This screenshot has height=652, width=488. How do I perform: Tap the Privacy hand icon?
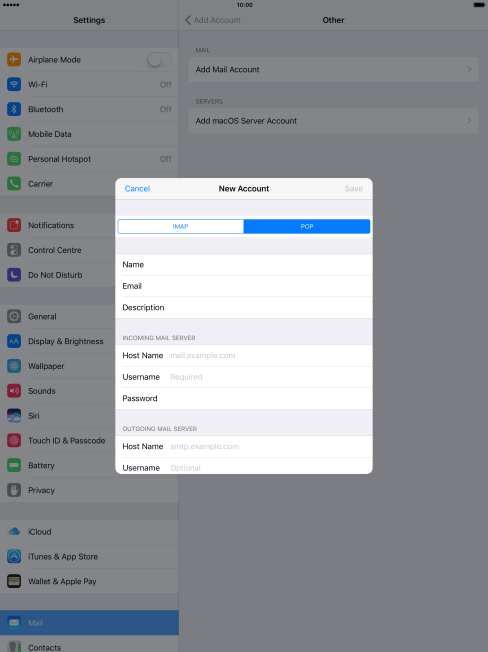(x=14, y=490)
